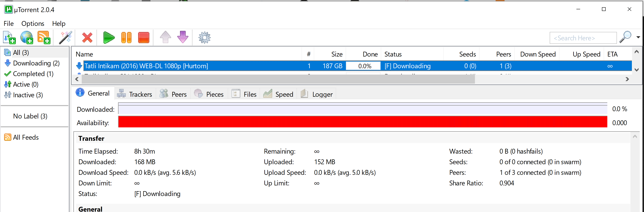Select Completed (1) category
The image size is (644, 212).
(33, 74)
